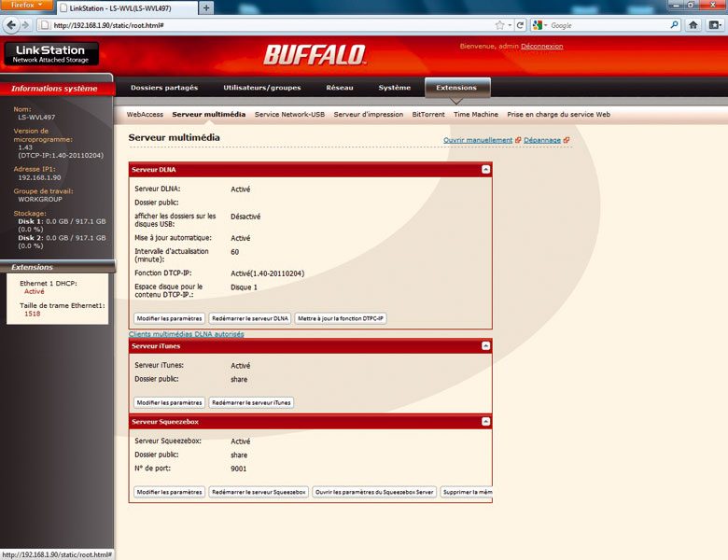Bookmark page with the star icon
The width and height of the screenshot is (728, 560).
tap(499, 25)
